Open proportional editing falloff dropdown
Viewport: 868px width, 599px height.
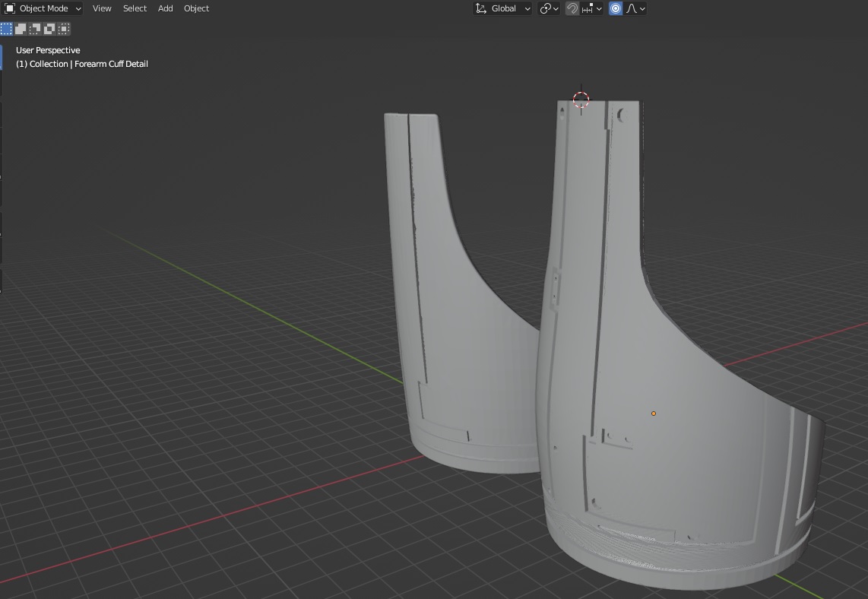[x=635, y=8]
